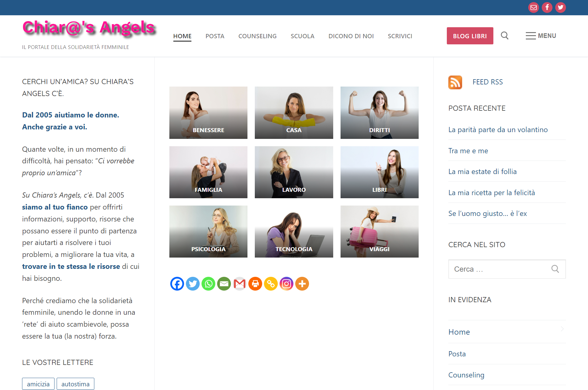Share via green Email share button

[224, 284]
